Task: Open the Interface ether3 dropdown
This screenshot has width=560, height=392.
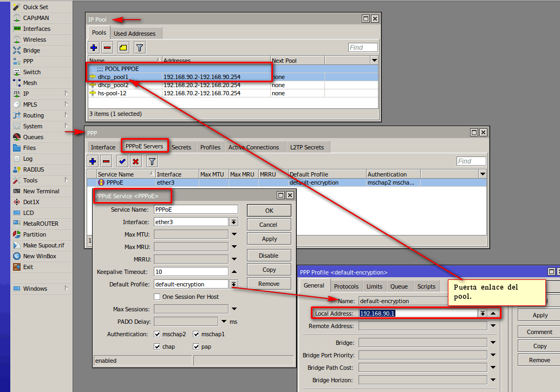Action: (234, 222)
